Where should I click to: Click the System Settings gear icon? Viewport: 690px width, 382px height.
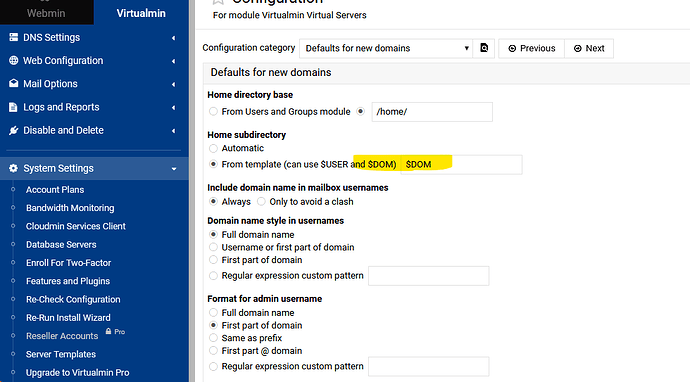click(14, 168)
